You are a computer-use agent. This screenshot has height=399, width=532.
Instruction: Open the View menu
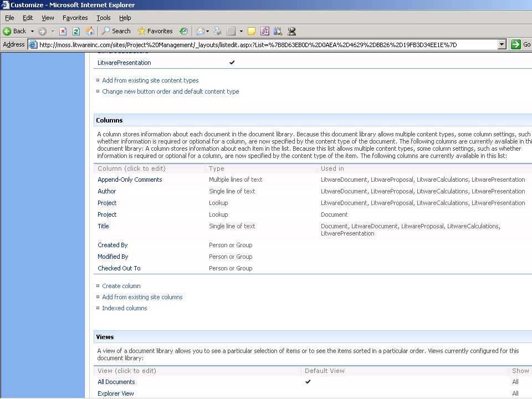tap(48, 18)
